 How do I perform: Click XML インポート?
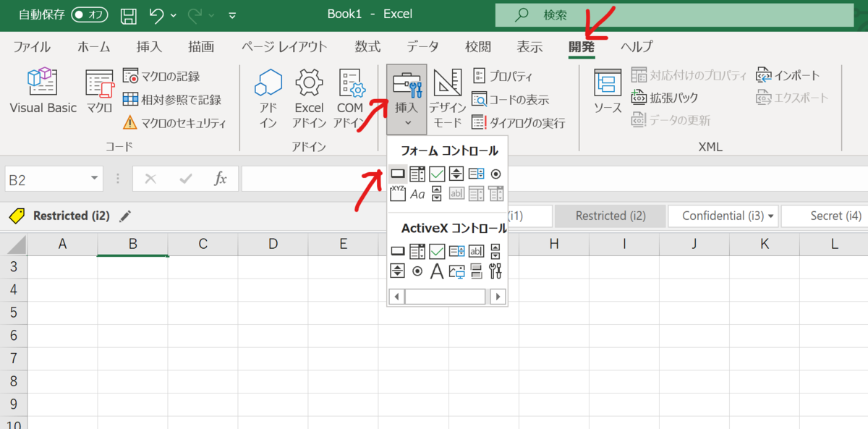pyautogui.click(x=788, y=75)
